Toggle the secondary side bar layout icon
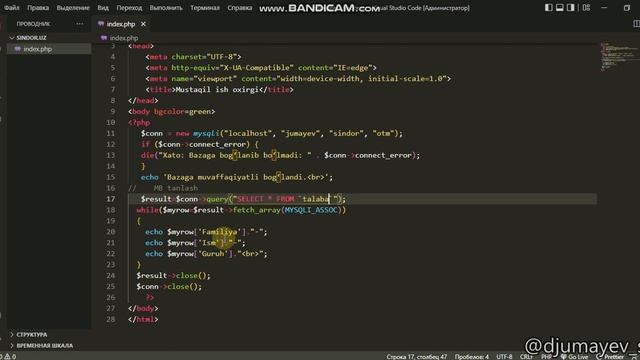640x360 pixels. 571,7
